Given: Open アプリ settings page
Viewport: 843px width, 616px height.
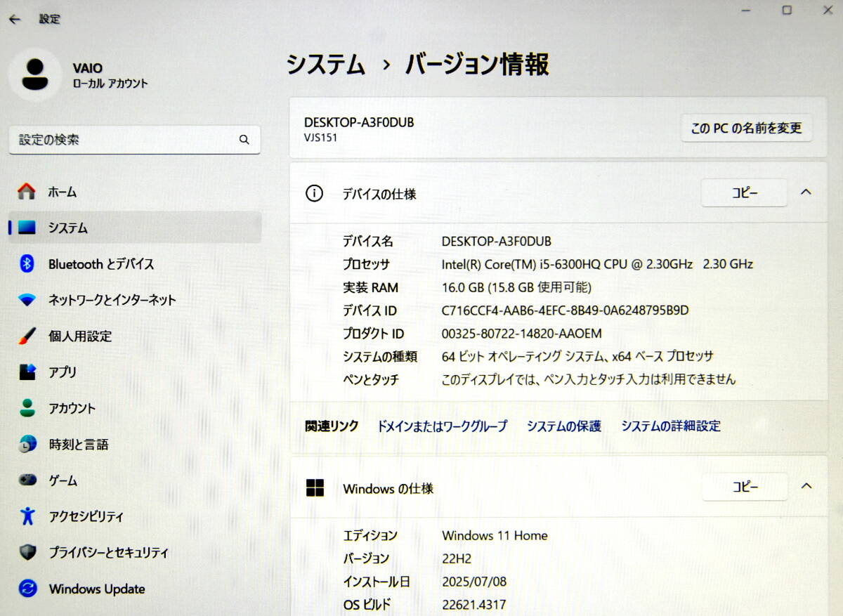Looking at the screenshot, I should click(135, 372).
